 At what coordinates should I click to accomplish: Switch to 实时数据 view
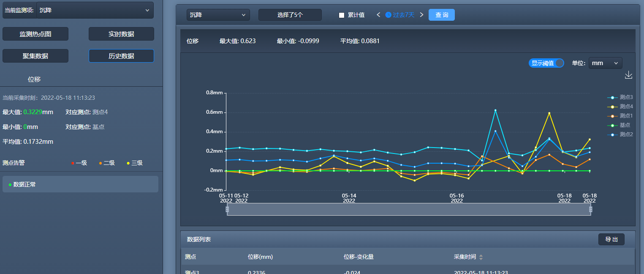(121, 34)
